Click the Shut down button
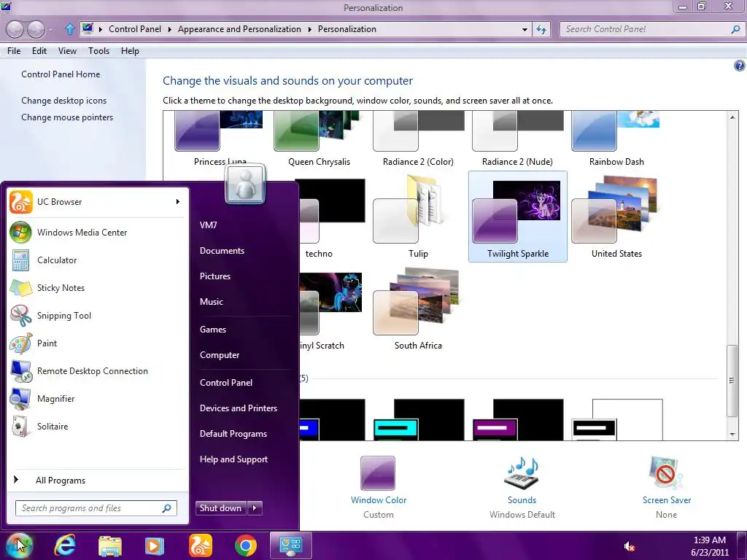 click(x=220, y=508)
